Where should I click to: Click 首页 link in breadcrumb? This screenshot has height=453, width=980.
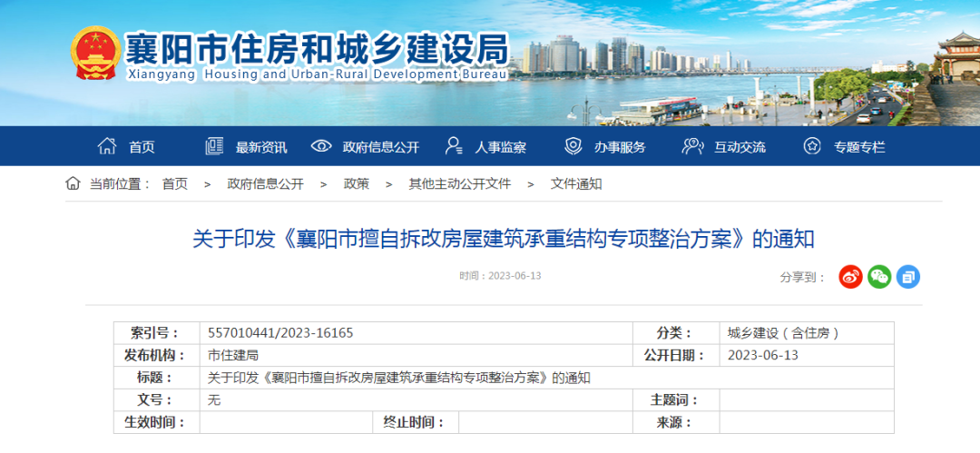coord(175,184)
